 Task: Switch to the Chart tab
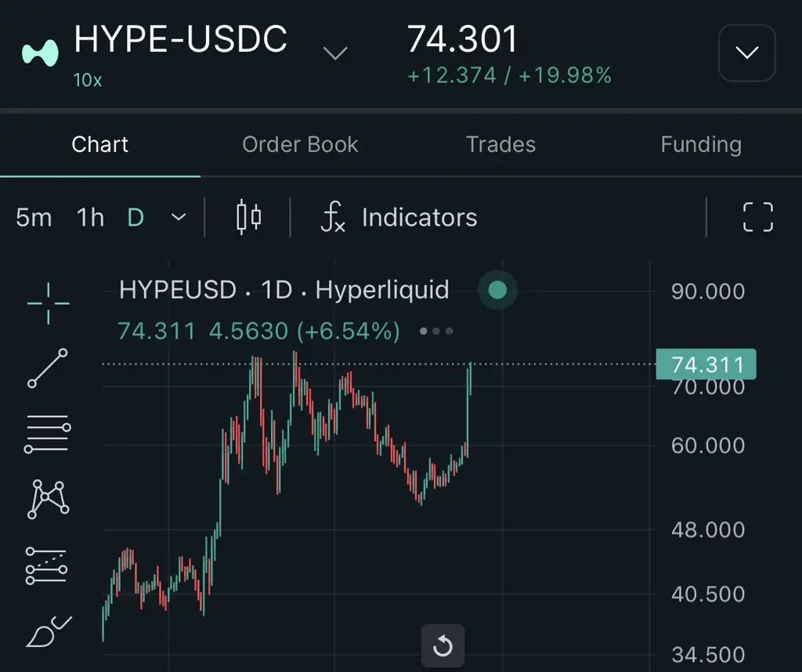[x=100, y=145]
